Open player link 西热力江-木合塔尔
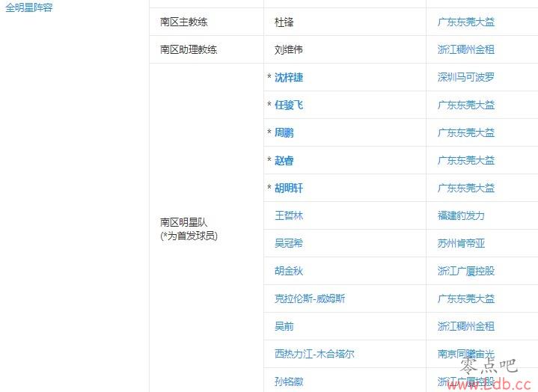 pos(314,354)
